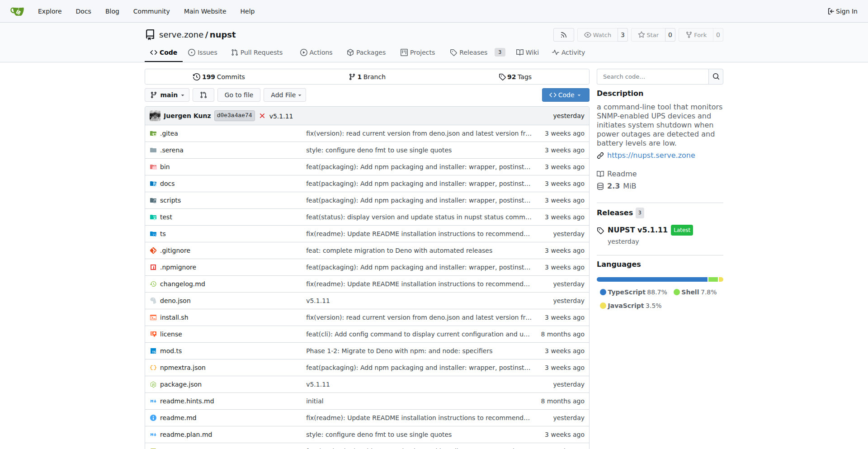Watch the nupst repository

point(598,35)
